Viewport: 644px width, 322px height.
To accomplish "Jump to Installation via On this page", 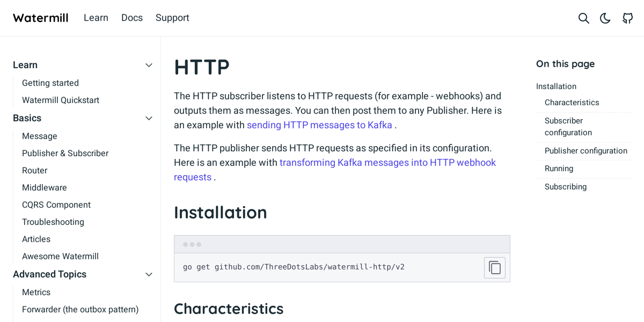I will pos(556,86).
